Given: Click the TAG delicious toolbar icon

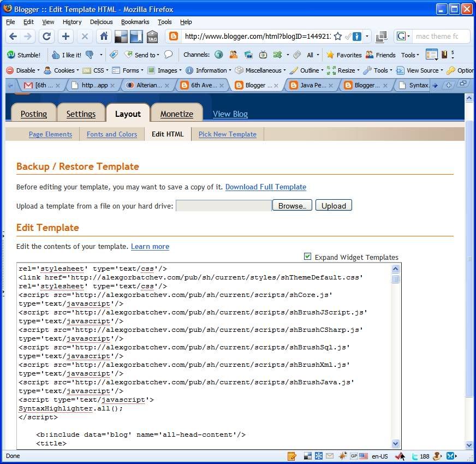Looking at the screenshot, I should point(152,37).
